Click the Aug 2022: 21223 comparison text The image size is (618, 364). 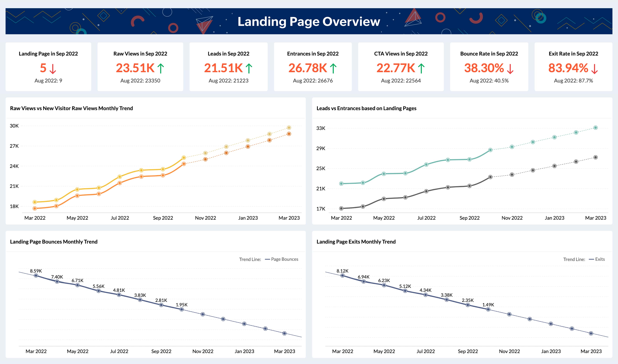pos(228,81)
